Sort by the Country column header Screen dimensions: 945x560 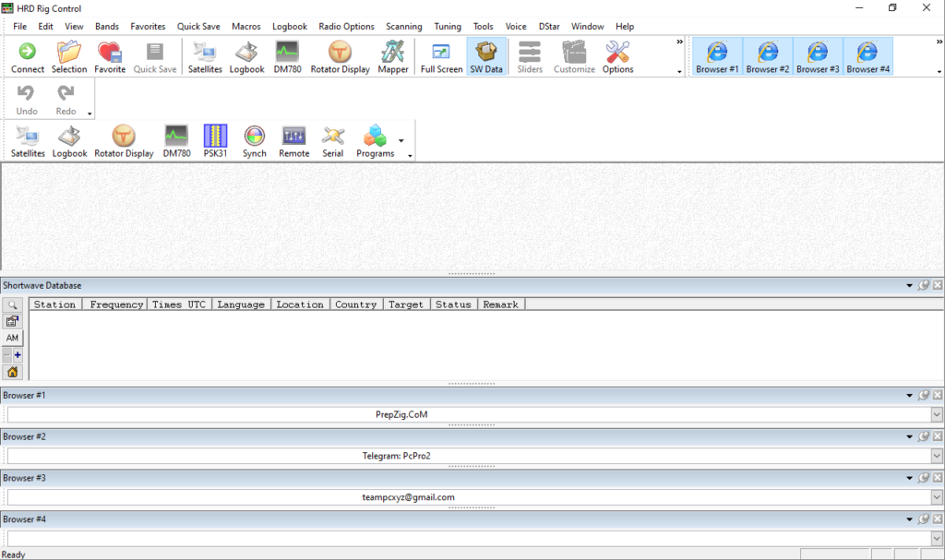tap(355, 304)
